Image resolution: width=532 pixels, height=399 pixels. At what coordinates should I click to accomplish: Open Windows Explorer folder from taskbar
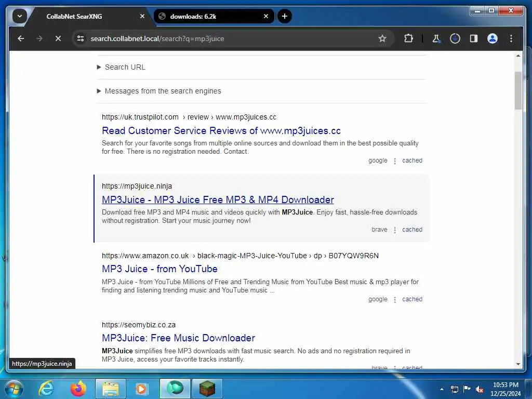(x=111, y=389)
